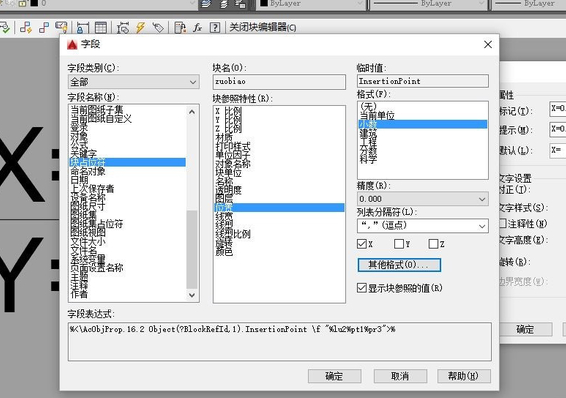Click the 提示(M) field in background dialog

[x=558, y=129]
